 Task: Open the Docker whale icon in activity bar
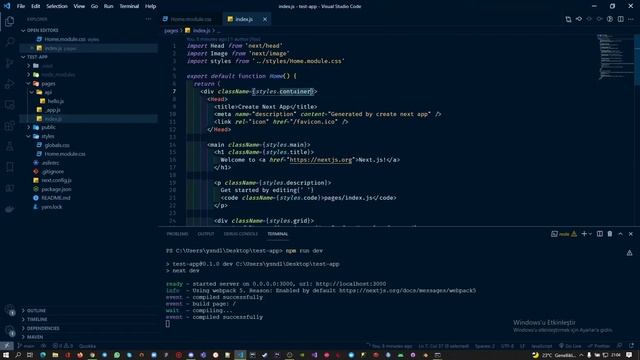tap(9, 209)
